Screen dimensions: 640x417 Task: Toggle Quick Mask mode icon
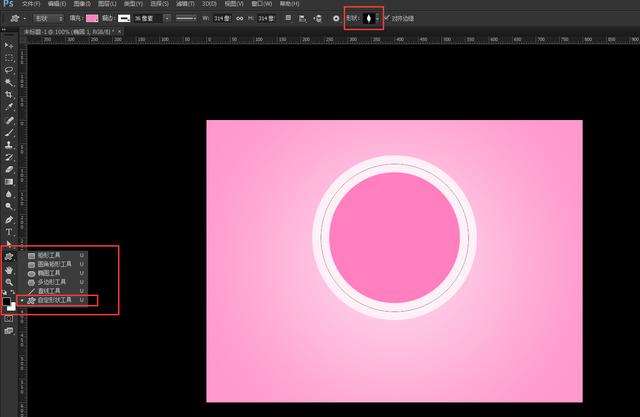(x=9, y=319)
